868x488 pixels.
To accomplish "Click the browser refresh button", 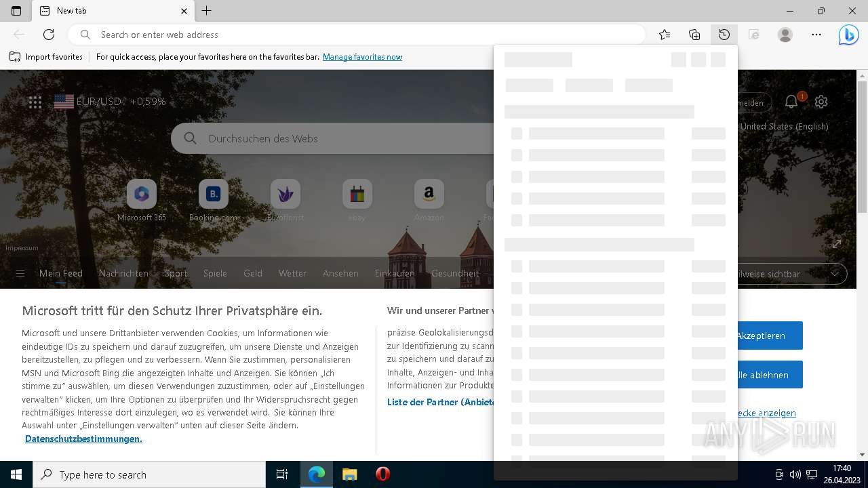I will pos(49,35).
